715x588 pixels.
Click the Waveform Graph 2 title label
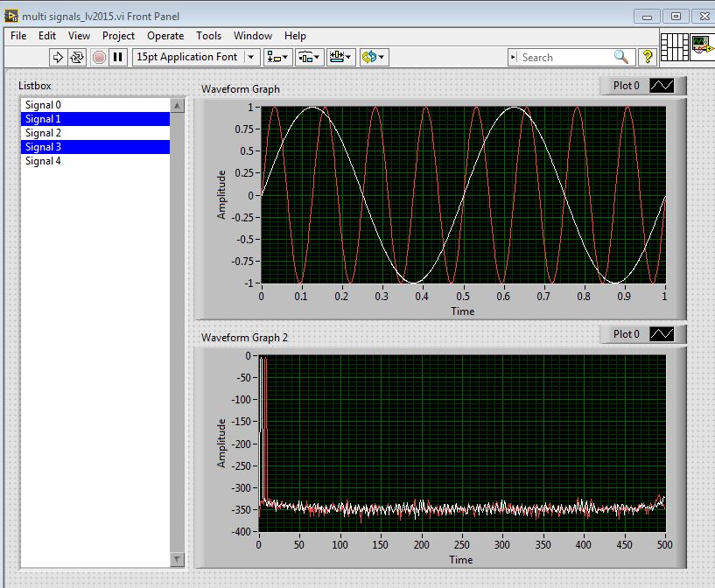click(x=244, y=338)
